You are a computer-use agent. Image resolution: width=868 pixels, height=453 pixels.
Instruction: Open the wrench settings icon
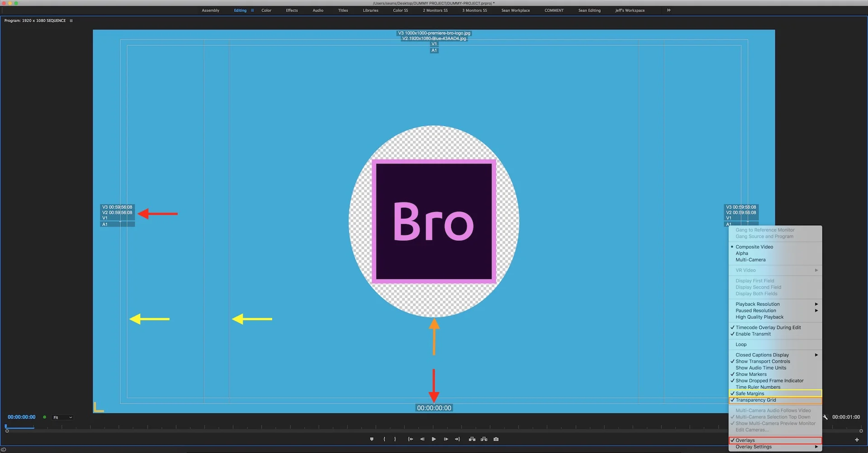coord(826,417)
